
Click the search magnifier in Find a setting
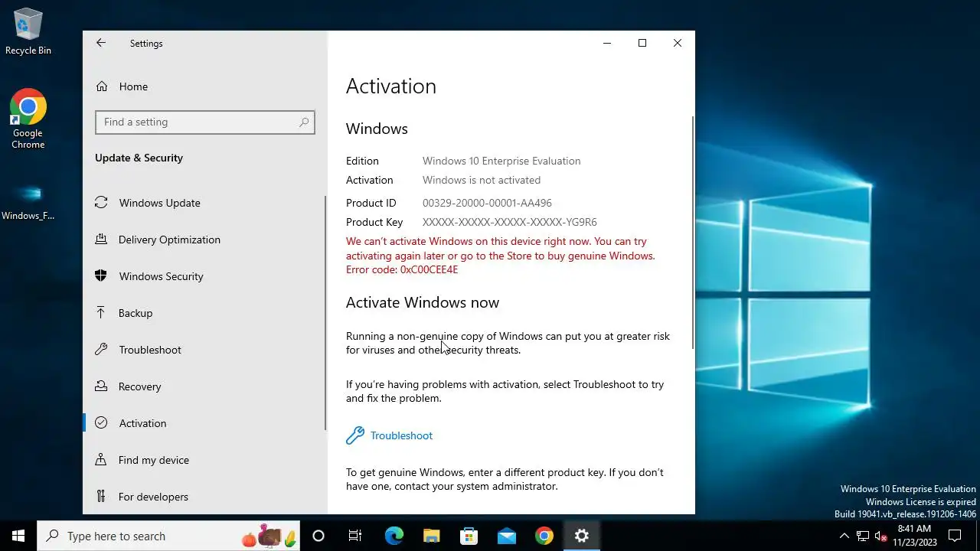[x=304, y=122]
